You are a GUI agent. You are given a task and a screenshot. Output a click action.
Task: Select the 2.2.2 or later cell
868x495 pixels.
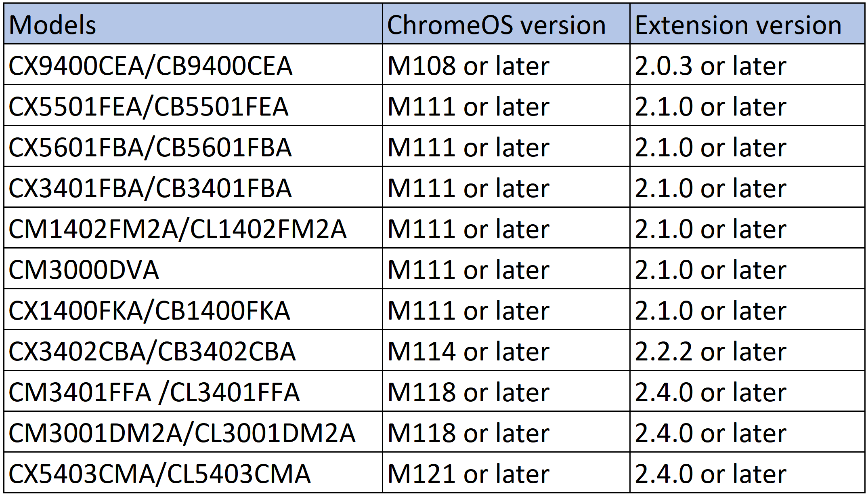[747, 350]
